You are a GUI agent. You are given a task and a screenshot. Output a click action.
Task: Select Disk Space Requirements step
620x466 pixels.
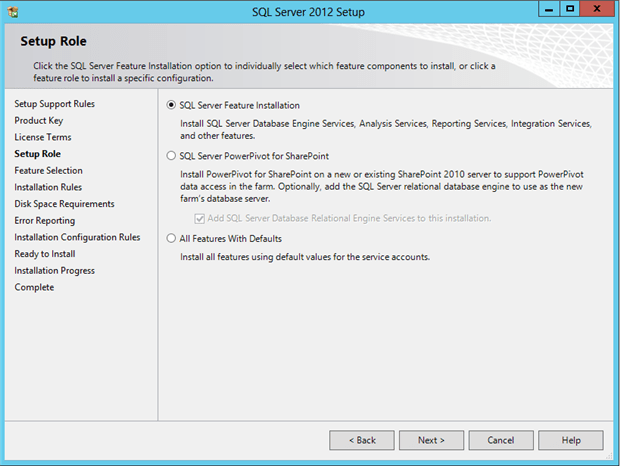click(64, 204)
